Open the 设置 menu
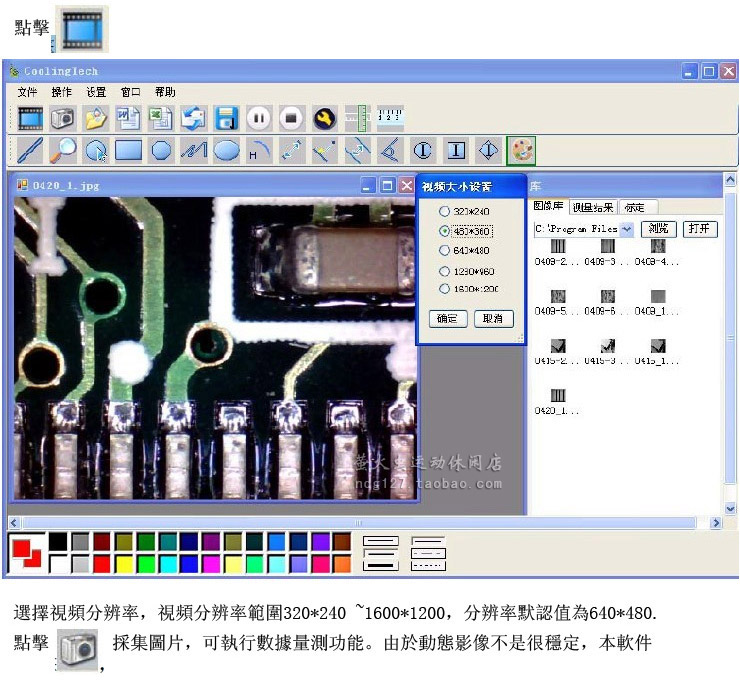The image size is (740, 687). (96, 92)
